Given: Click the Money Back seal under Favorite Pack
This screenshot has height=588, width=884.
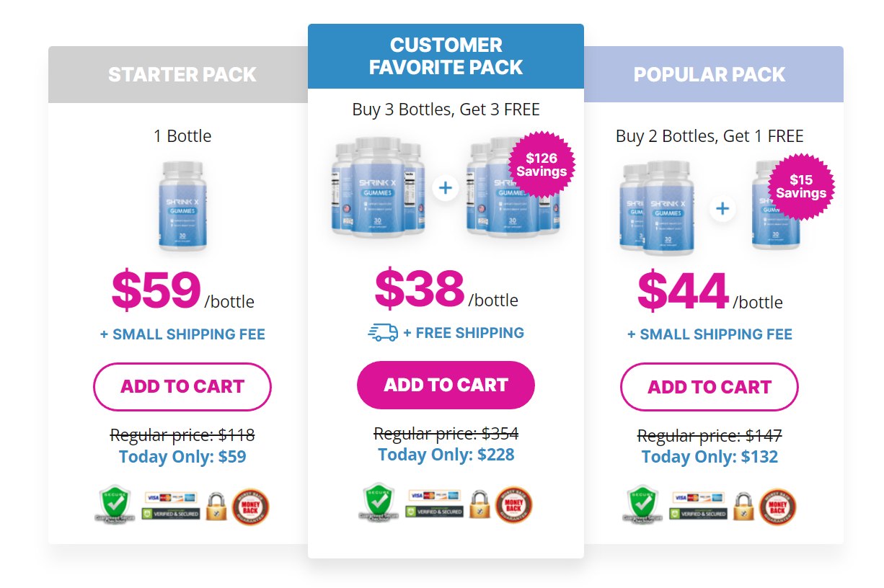Looking at the screenshot, I should [x=513, y=505].
